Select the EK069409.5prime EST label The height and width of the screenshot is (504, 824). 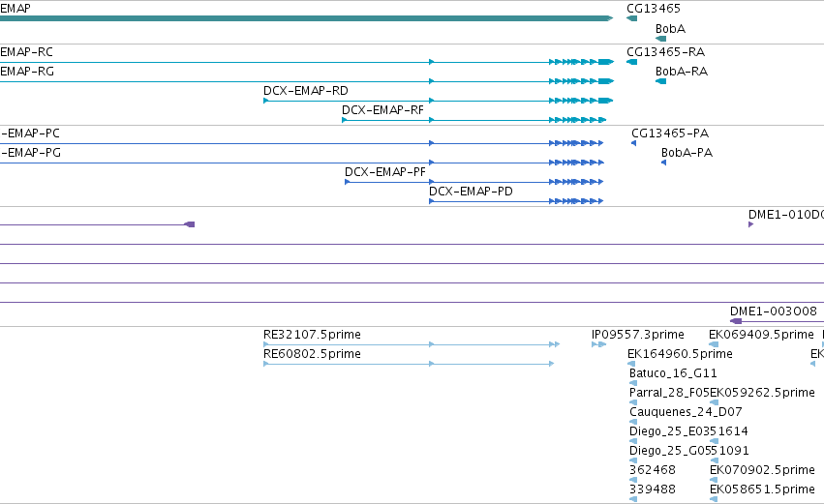click(x=761, y=335)
